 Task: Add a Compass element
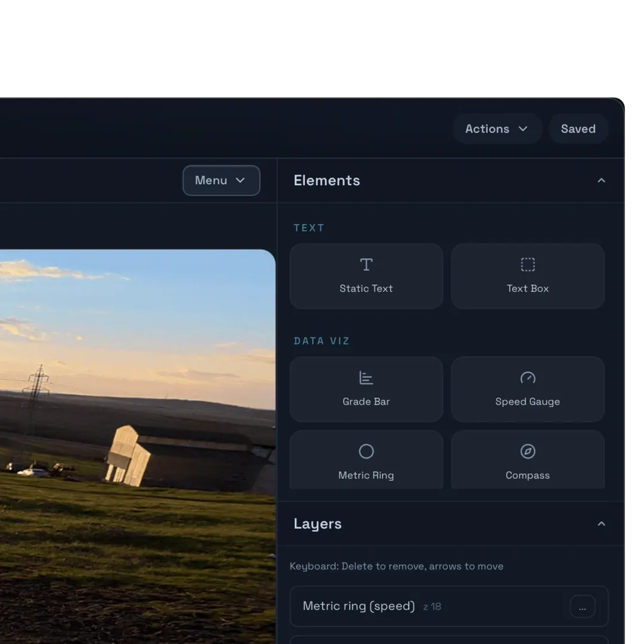[x=527, y=460]
